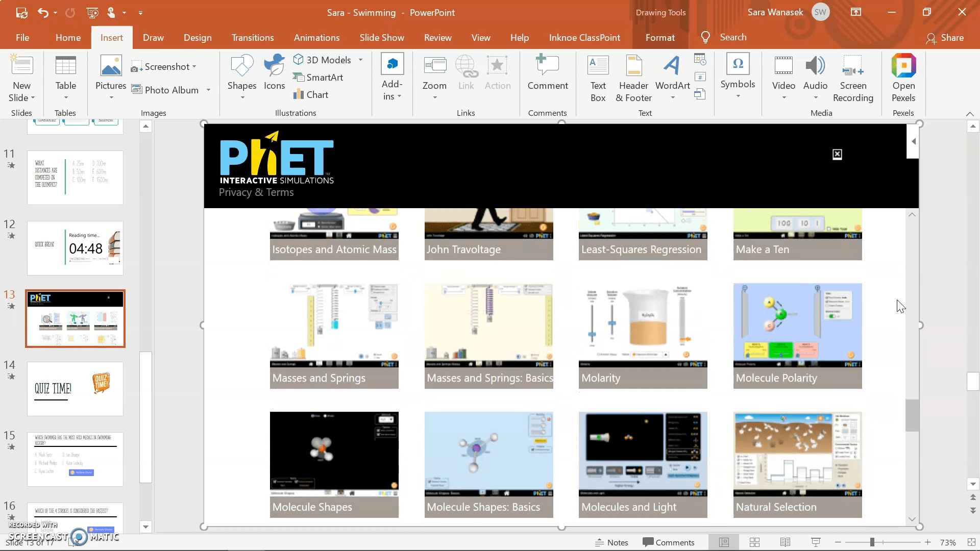980x551 pixels.
Task: Close the PhET simulations overlay
Action: click(x=837, y=154)
